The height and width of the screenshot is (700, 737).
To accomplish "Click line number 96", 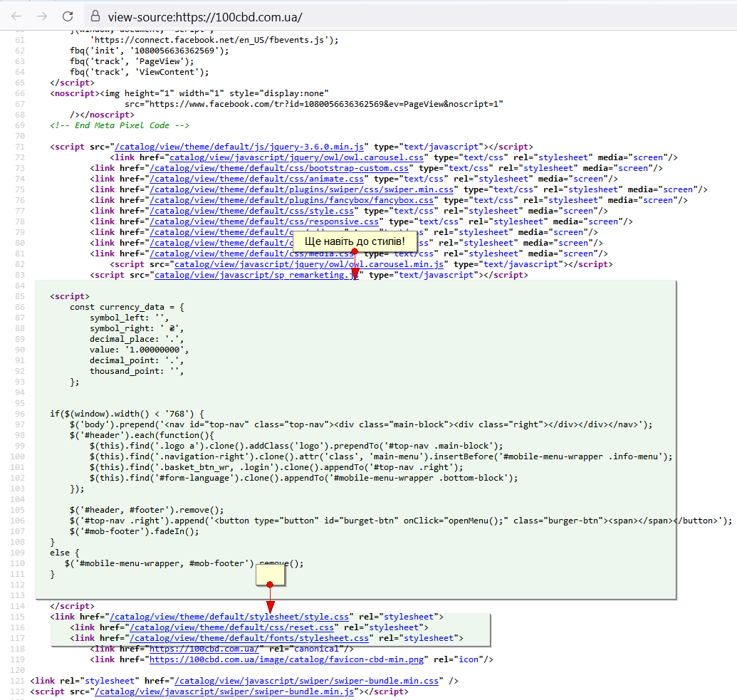I will point(20,414).
